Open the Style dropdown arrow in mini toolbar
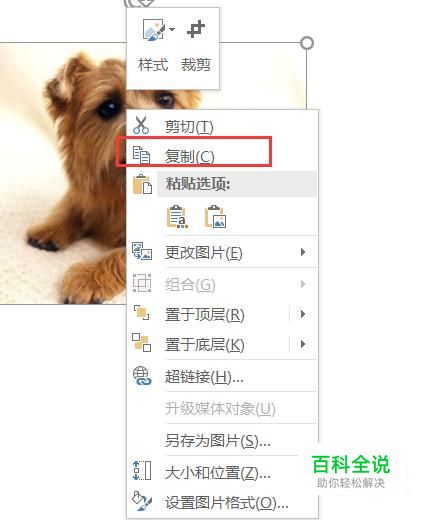The image size is (431, 520). [172, 30]
